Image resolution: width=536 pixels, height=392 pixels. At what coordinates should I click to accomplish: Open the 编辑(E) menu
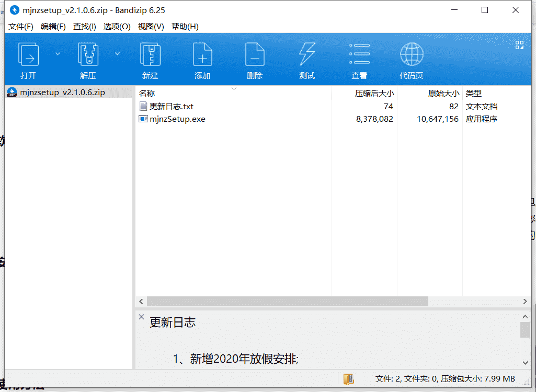53,27
